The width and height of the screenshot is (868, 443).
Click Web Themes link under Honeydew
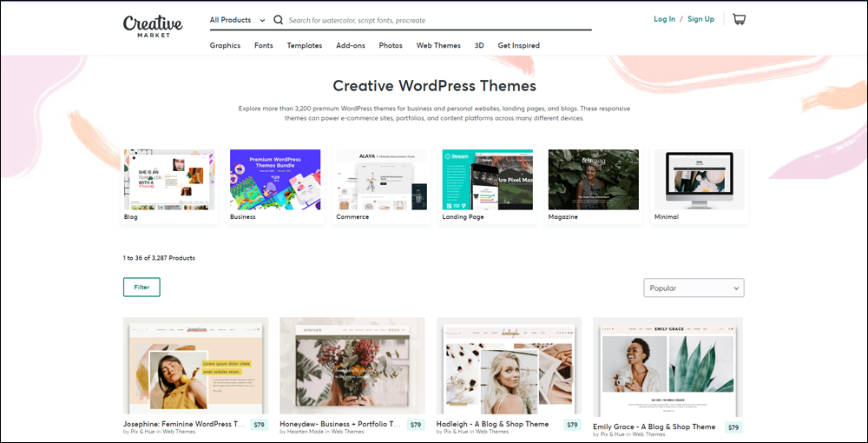(x=348, y=432)
